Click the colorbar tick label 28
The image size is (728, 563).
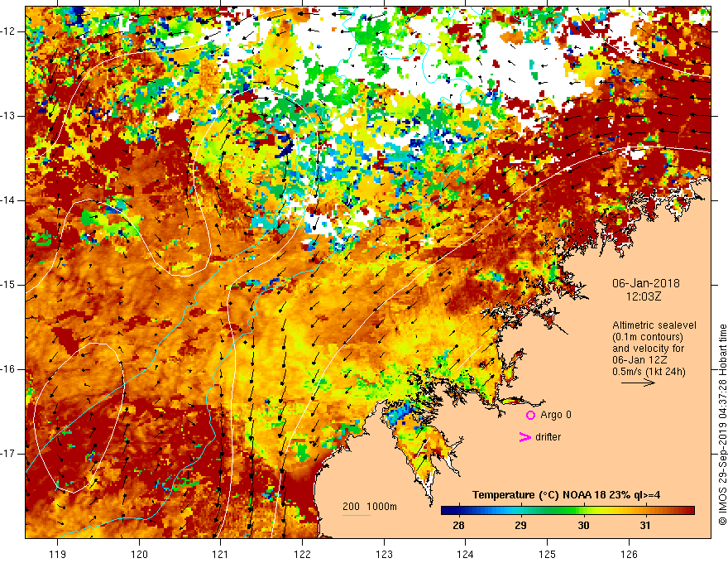click(458, 526)
